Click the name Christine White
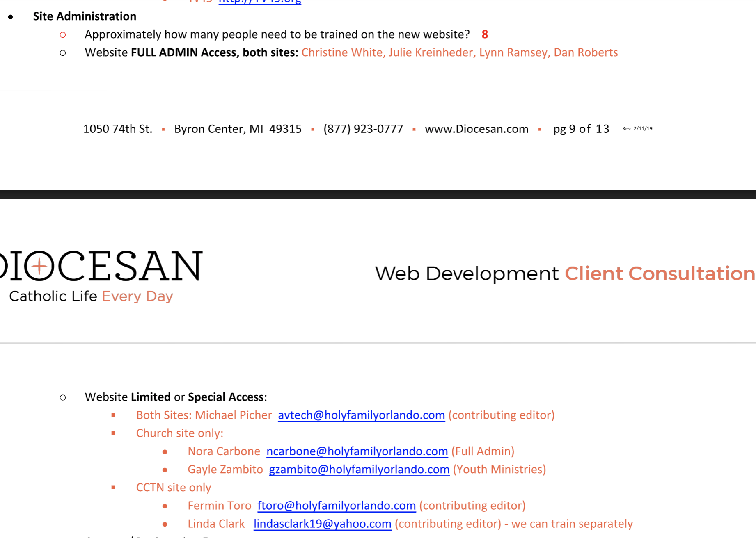756x538 pixels. point(343,52)
